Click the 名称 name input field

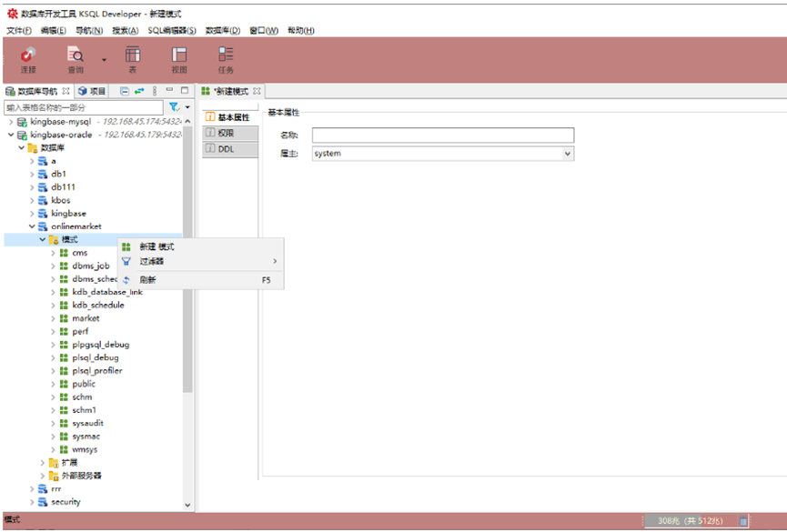pyautogui.click(x=442, y=136)
